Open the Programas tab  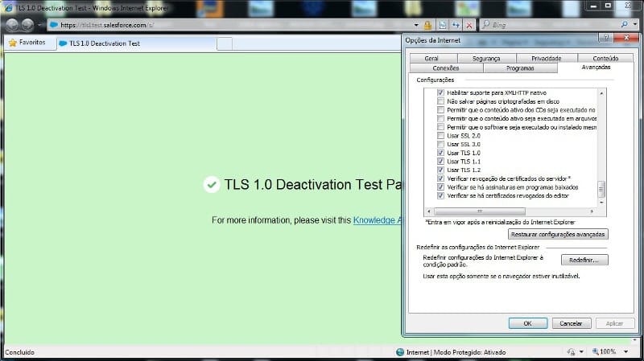point(520,68)
